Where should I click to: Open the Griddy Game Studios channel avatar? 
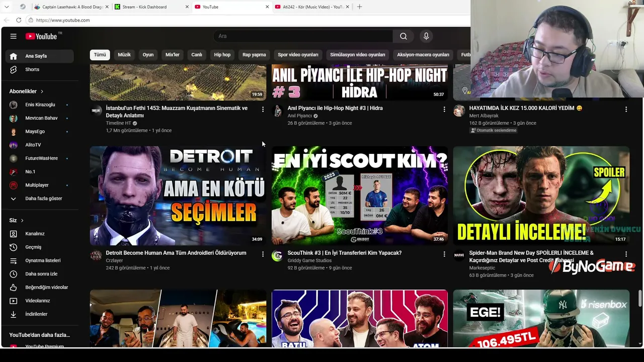pyautogui.click(x=277, y=255)
